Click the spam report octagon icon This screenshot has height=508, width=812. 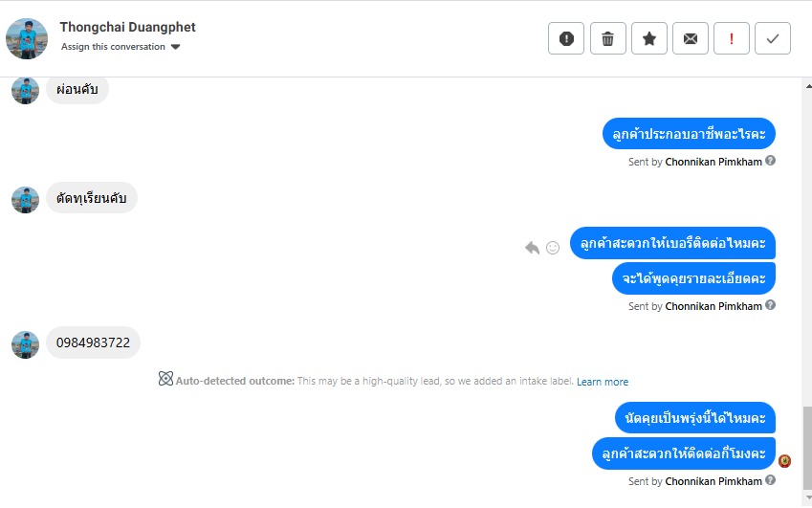[566, 39]
